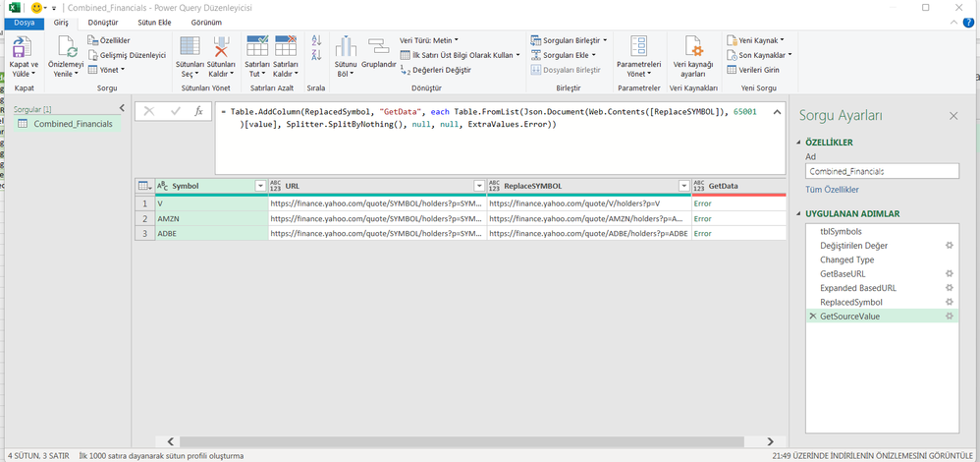The width and height of the screenshot is (980, 462).
Task: Click Tüm Özellikler link
Action: coord(832,189)
